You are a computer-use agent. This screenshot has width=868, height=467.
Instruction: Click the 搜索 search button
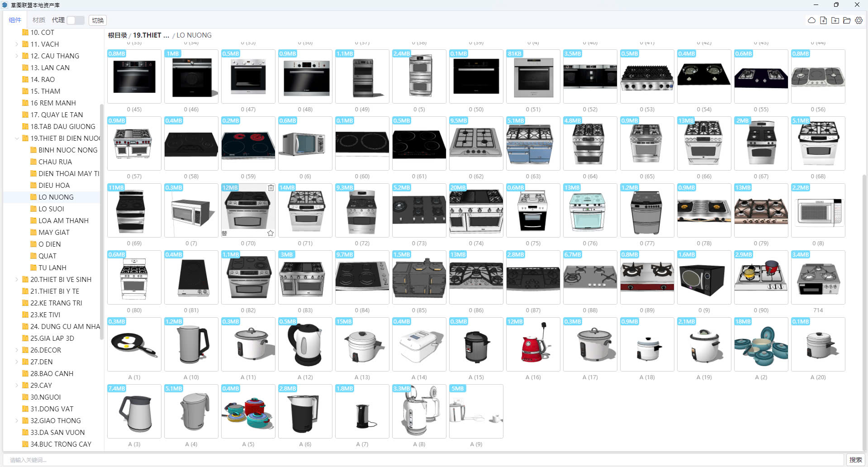(x=855, y=460)
